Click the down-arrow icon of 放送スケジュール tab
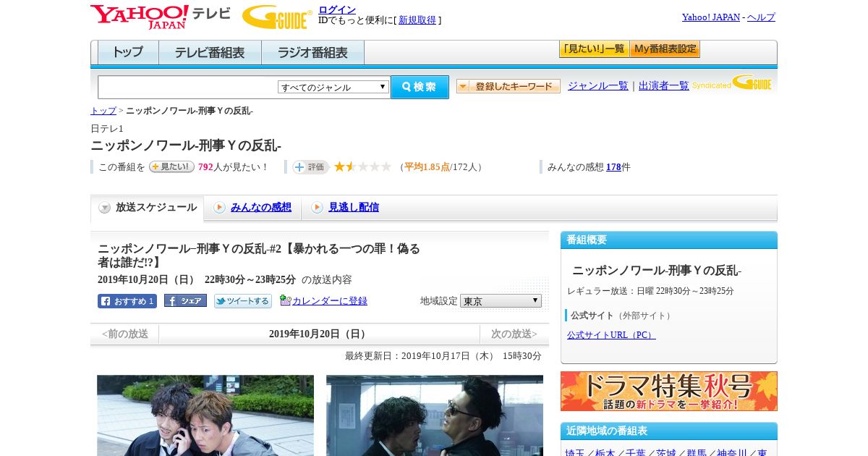The height and width of the screenshot is (456, 868). point(105,208)
